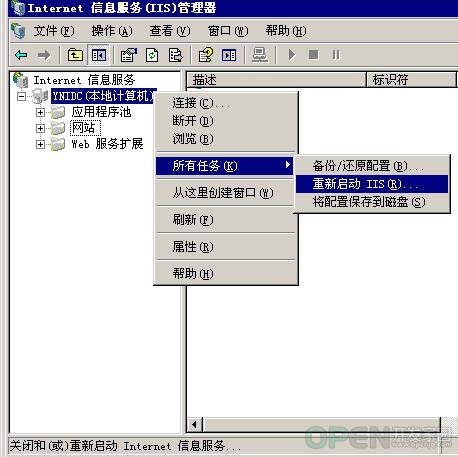Collapse the YNIDC local computer node
This screenshot has width=458, height=457.
[x=21, y=96]
